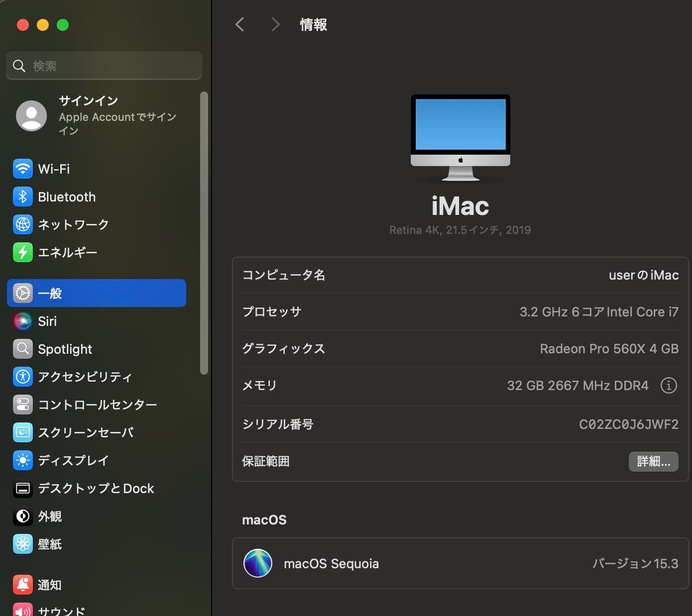The image size is (692, 616).
Task: Click yellow minimize window button
Action: (43, 25)
